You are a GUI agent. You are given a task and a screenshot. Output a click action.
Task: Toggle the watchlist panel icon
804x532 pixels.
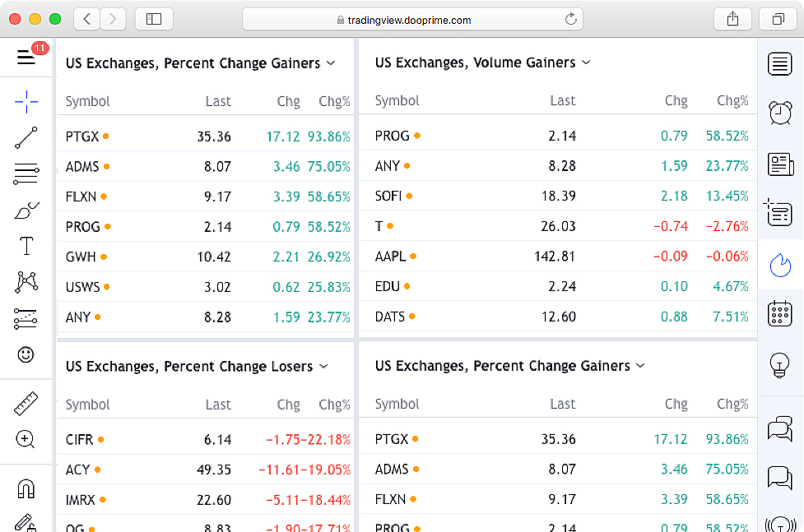click(779, 63)
